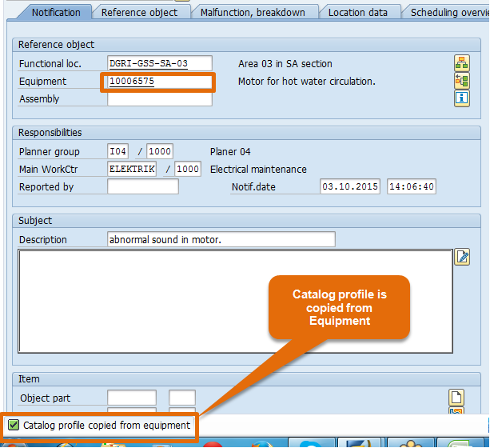Click the hierarchy icon beside the Equipment description
490x448 pixels.
461,81
